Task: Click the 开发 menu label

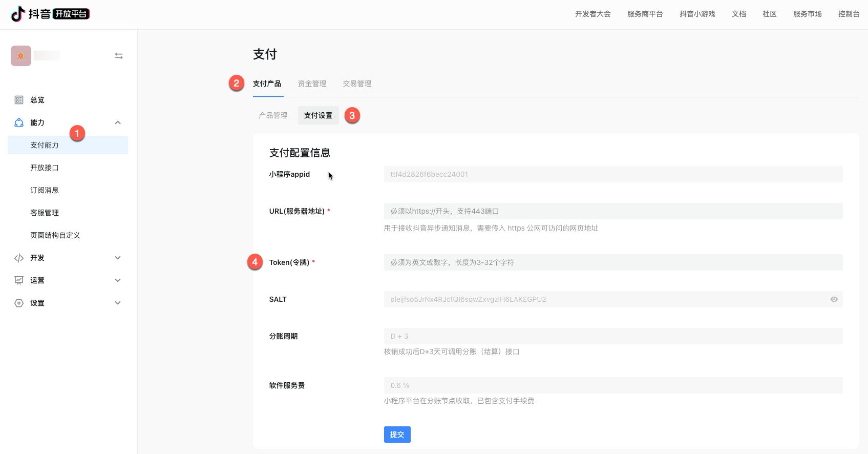Action: (37, 258)
